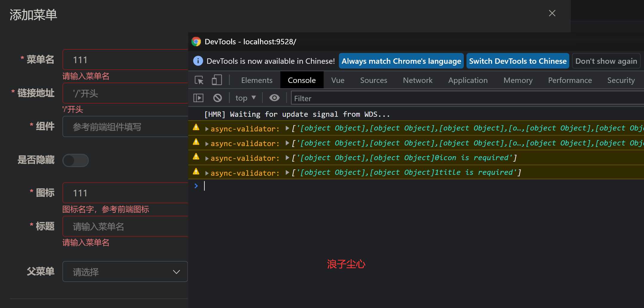
Task: Expand the 'title is required' async-validator message
Action: point(207,173)
